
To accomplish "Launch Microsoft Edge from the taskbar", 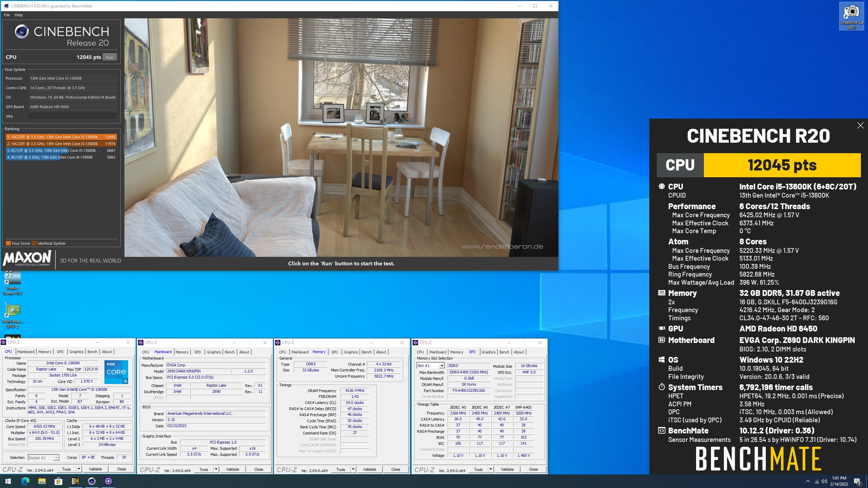I will [x=25, y=481].
